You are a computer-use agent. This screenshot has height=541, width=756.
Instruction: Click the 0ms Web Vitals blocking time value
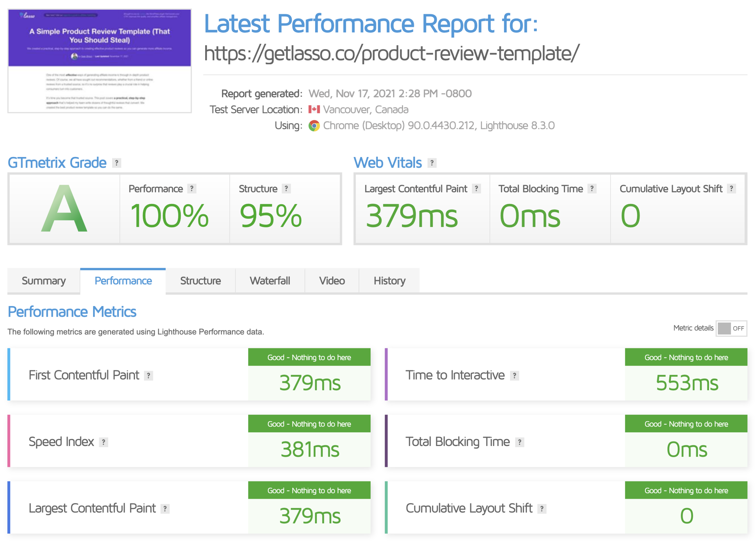(x=530, y=216)
